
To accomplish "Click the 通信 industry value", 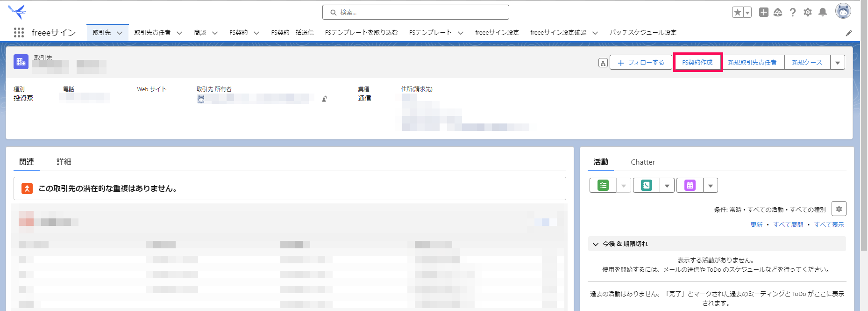I will point(364,98).
